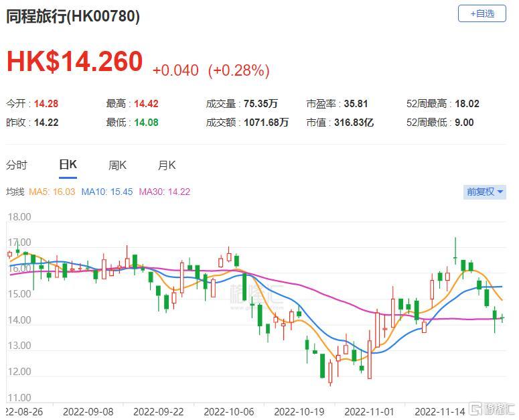Click the volume value 75.35万

click(x=261, y=104)
